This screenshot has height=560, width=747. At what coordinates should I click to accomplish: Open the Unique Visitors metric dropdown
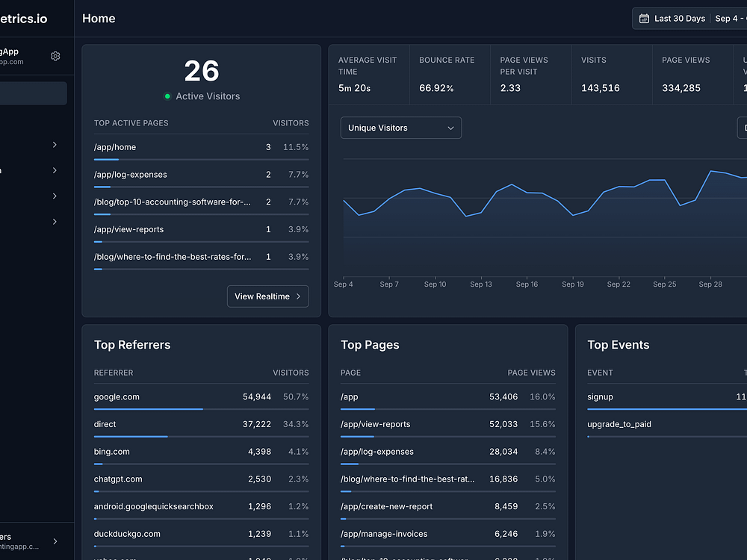(x=400, y=128)
